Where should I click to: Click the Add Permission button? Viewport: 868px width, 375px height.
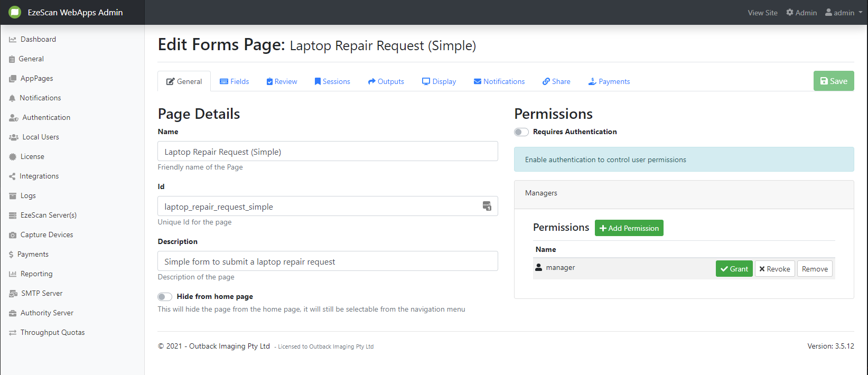629,228
